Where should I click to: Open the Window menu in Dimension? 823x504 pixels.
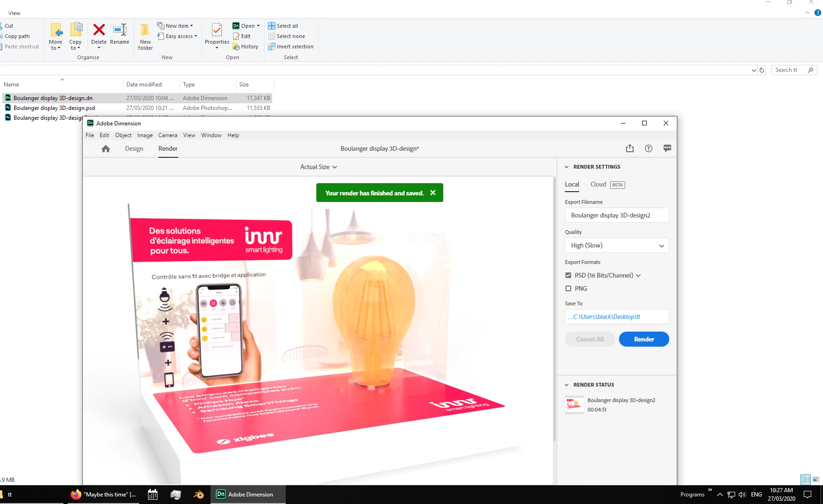point(212,135)
